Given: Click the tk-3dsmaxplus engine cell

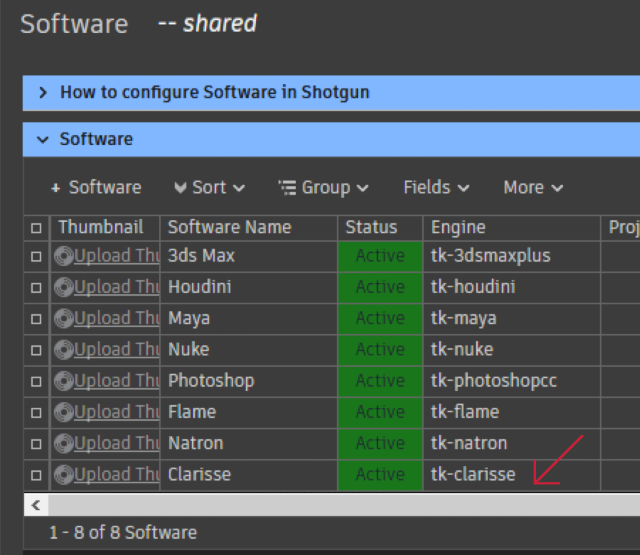Looking at the screenshot, I should pos(512,257).
